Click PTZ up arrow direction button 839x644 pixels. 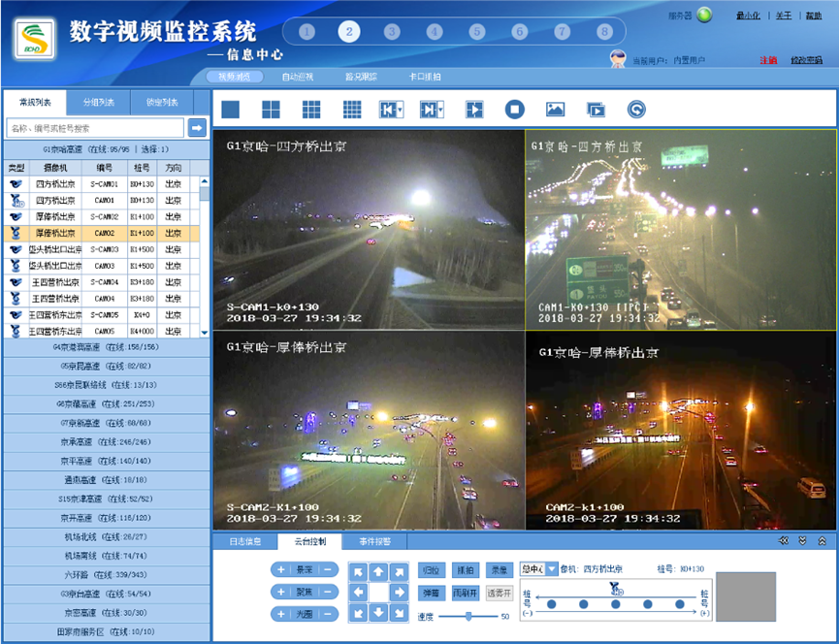378,571
